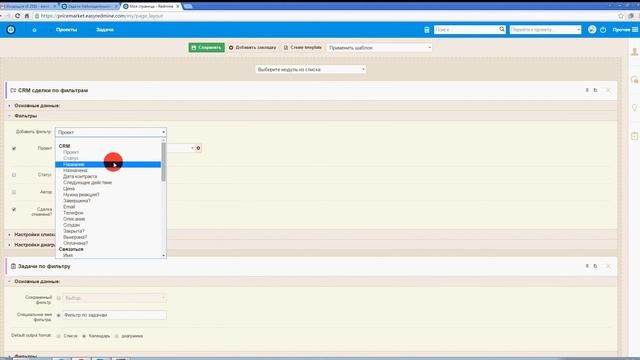Click the green Сохранить button
The height and width of the screenshot is (360, 640).
207,48
